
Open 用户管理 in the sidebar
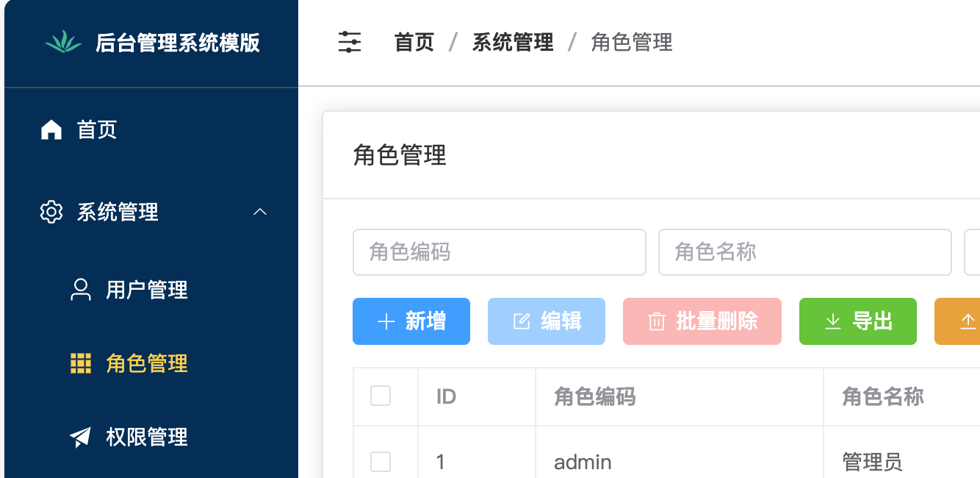pyautogui.click(x=151, y=290)
